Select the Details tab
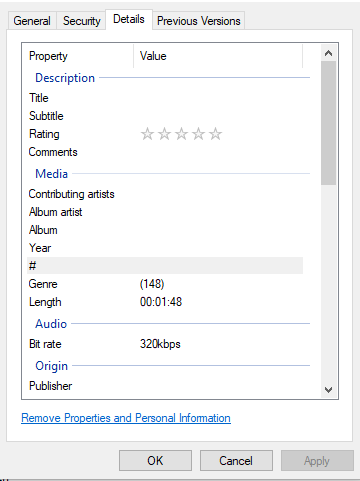Viewport: 360px width, 481px height. pos(129,19)
